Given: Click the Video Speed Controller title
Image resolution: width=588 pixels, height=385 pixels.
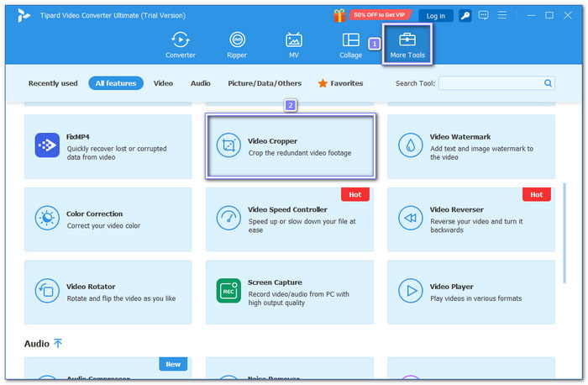Looking at the screenshot, I should [x=287, y=210].
